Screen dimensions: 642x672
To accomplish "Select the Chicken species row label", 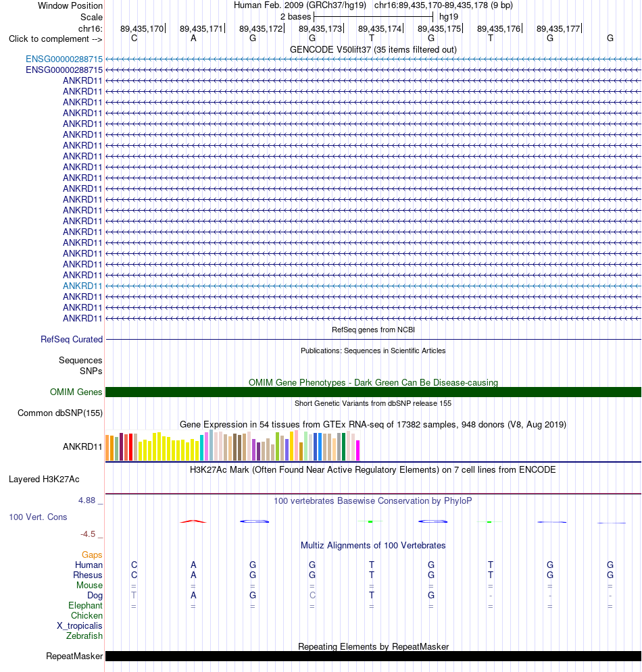I will click(x=87, y=615).
